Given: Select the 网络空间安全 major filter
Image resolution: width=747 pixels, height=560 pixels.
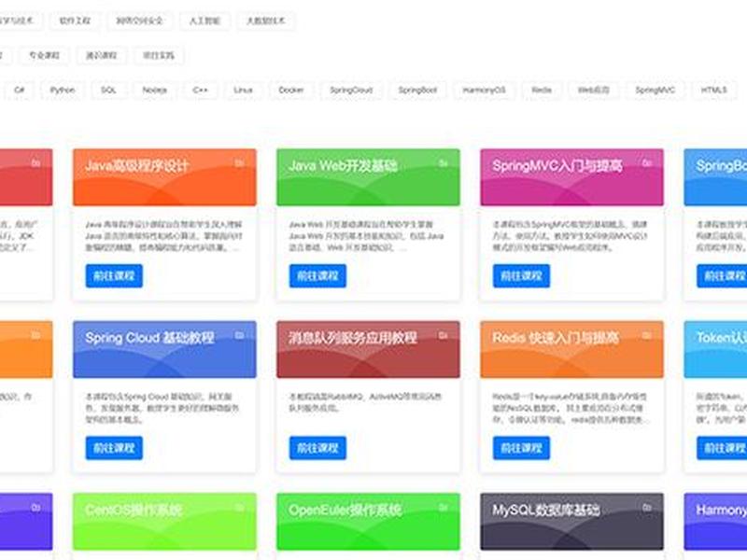Looking at the screenshot, I should click(139, 21).
